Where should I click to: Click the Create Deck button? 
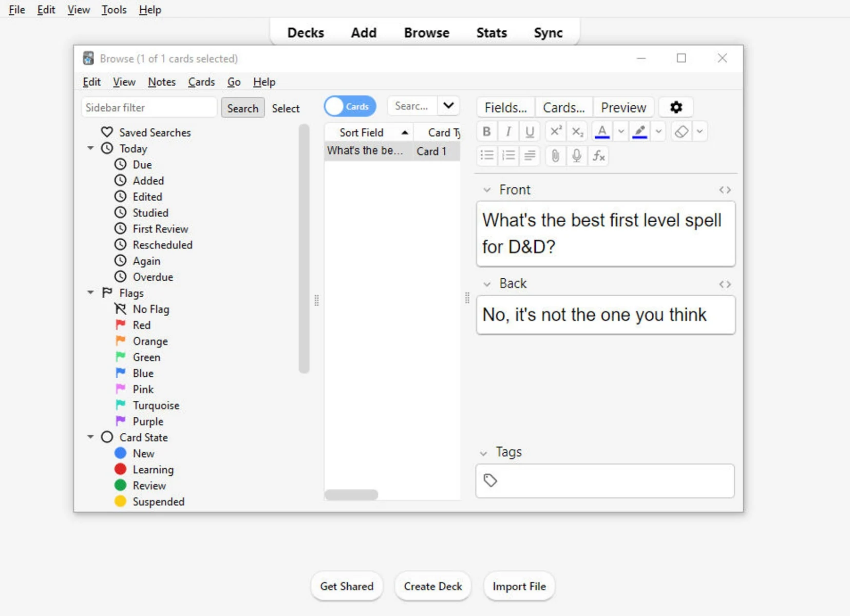coord(433,586)
